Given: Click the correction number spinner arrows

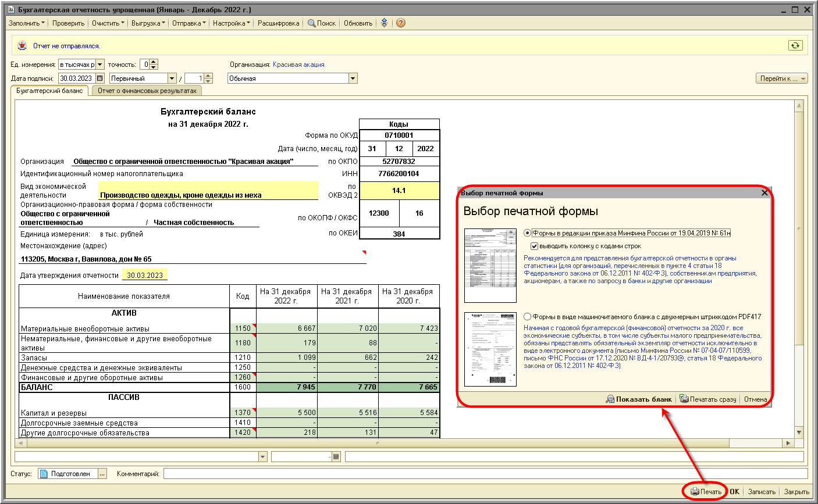Looking at the screenshot, I should tap(209, 78).
